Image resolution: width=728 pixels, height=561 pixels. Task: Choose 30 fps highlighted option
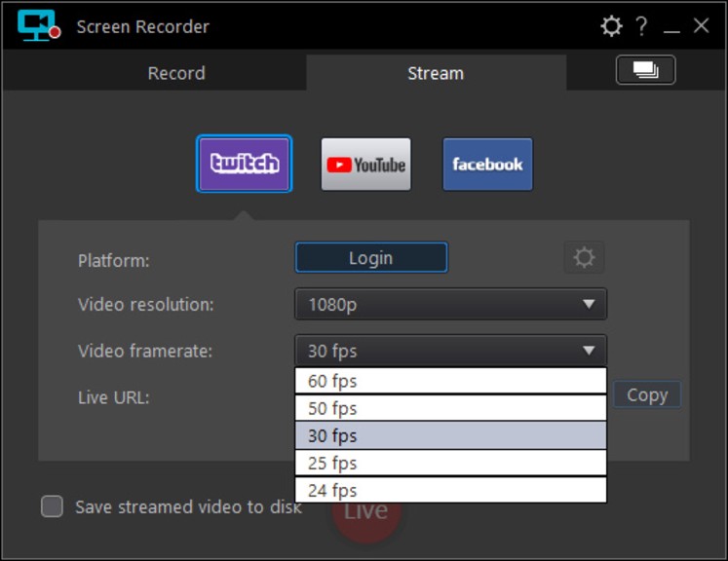[x=451, y=435]
